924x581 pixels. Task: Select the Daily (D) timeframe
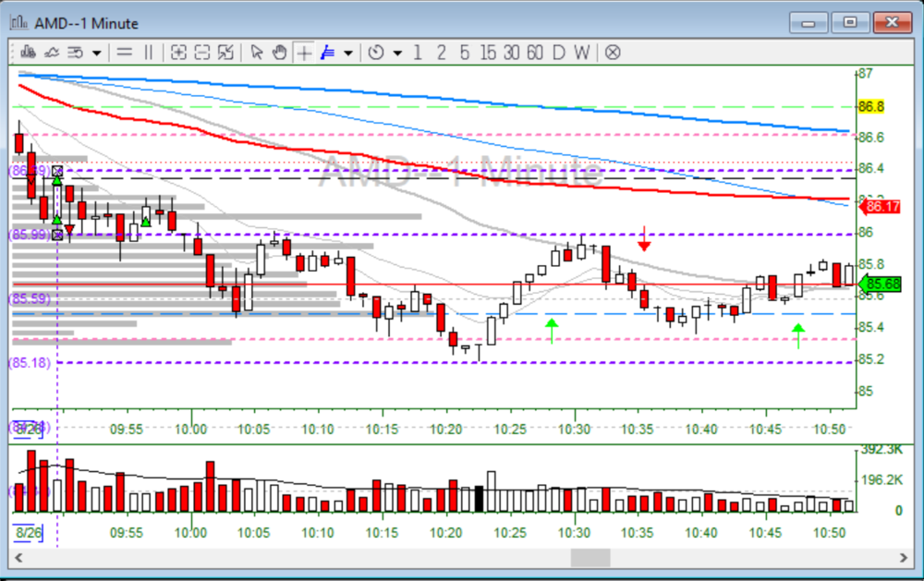tap(558, 53)
